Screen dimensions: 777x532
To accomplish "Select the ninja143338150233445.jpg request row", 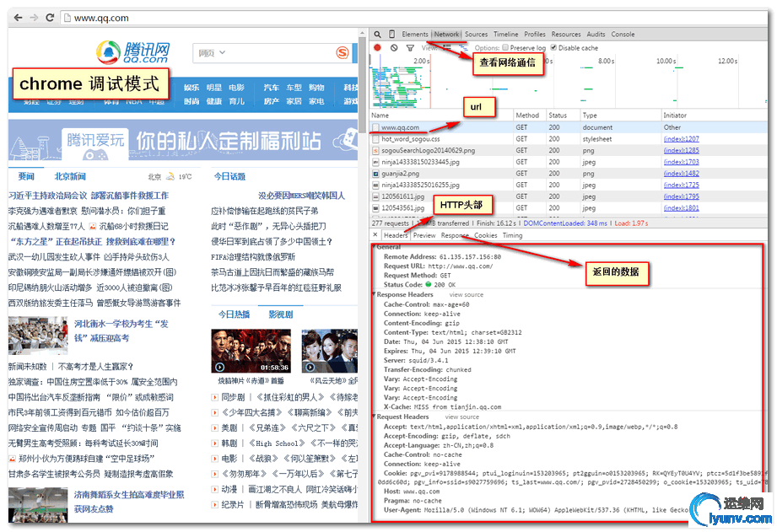I will pos(569,162).
